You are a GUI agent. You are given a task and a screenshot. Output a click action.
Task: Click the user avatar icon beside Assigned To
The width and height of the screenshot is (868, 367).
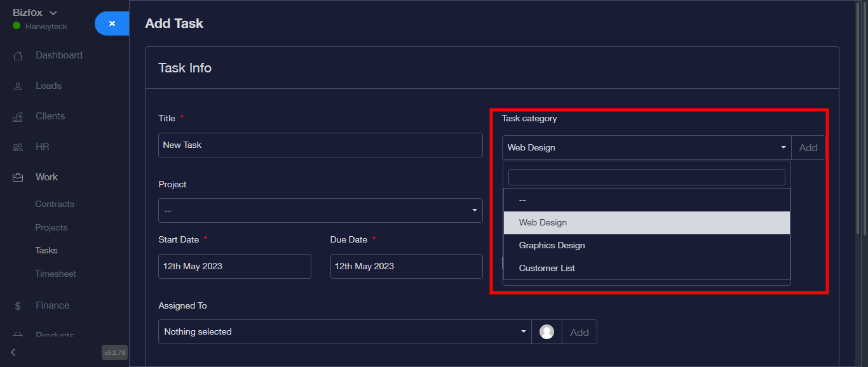coord(546,332)
